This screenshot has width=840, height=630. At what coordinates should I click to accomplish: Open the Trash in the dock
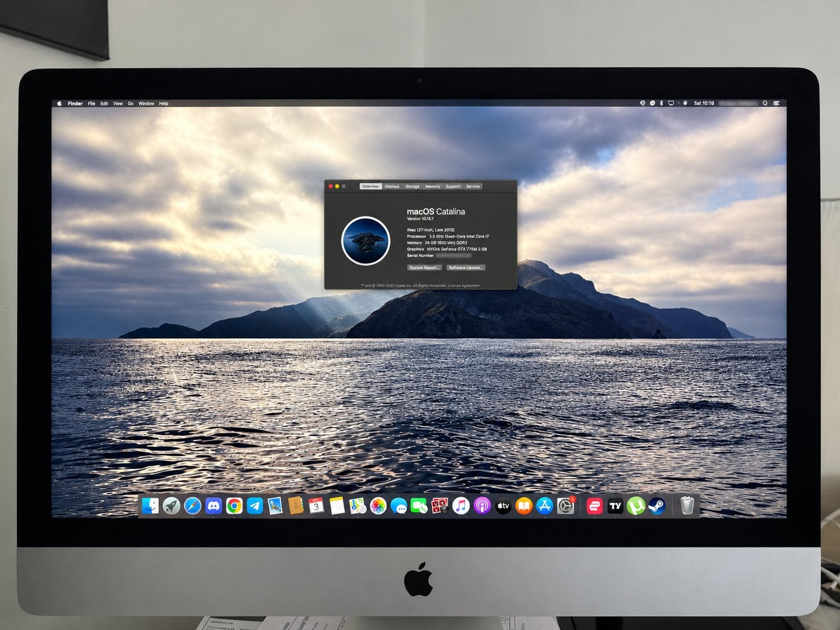pyautogui.click(x=687, y=506)
